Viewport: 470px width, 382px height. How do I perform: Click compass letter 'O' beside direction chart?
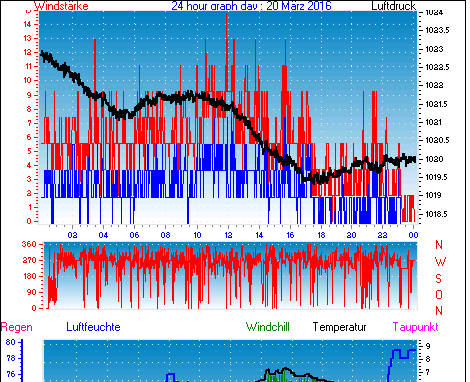(x=439, y=294)
